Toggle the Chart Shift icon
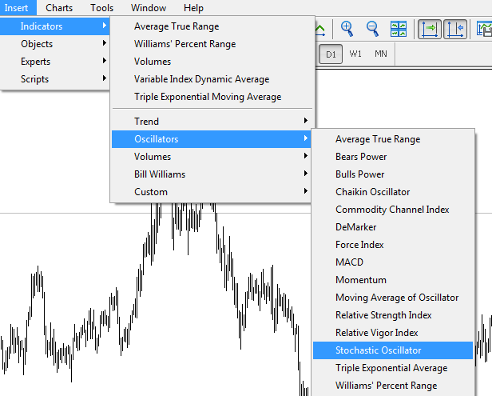 tap(455, 29)
